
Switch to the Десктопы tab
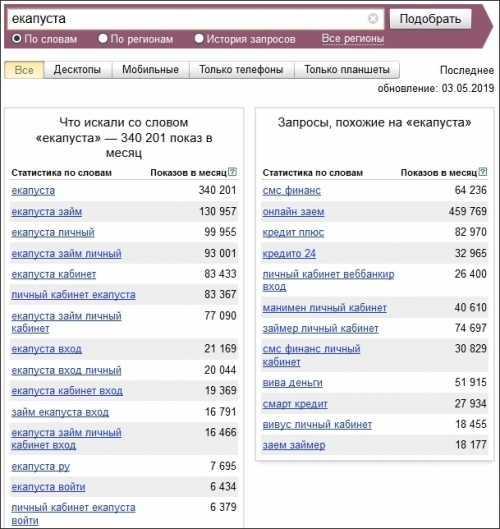(78, 70)
